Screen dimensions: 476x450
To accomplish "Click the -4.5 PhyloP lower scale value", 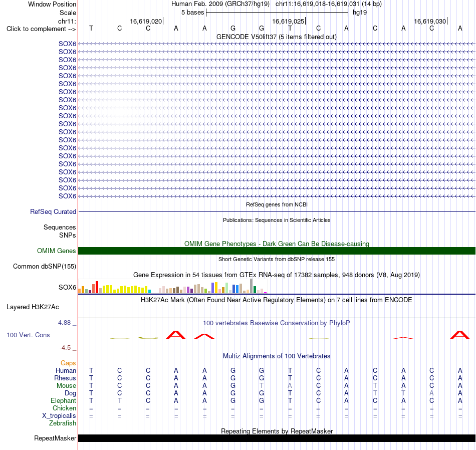I will [x=65, y=348].
